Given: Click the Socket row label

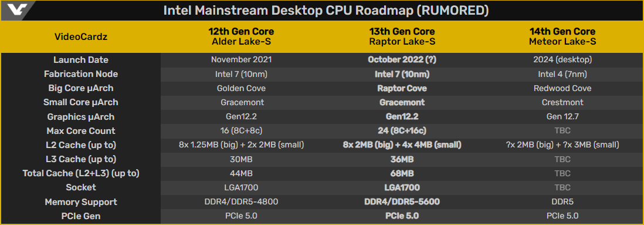Looking at the screenshot, I should tap(81, 187).
